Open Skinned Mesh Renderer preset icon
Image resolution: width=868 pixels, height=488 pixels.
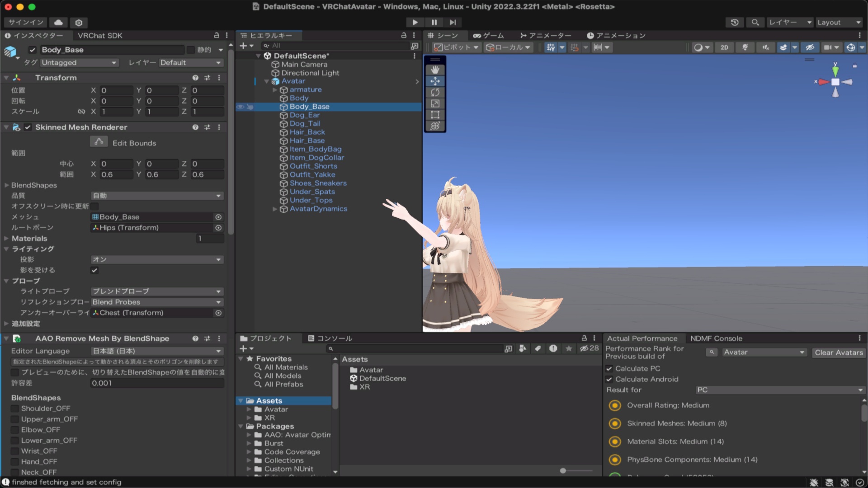tap(207, 127)
